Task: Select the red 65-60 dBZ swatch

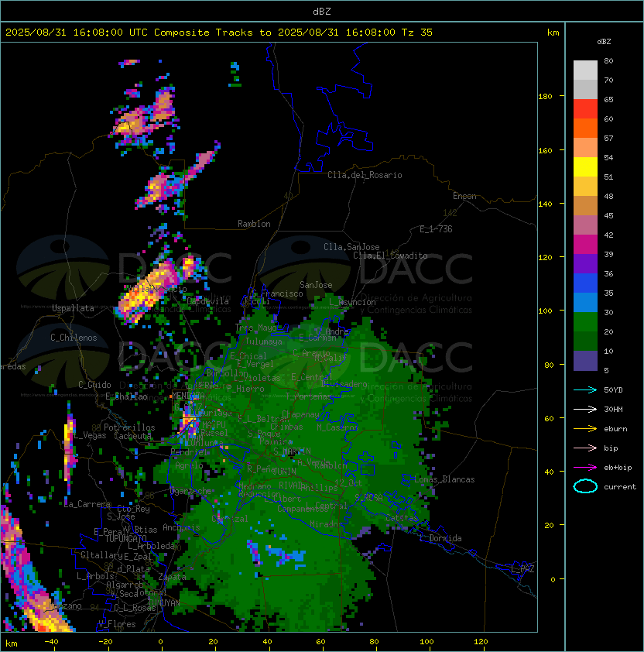Action: 585,109
